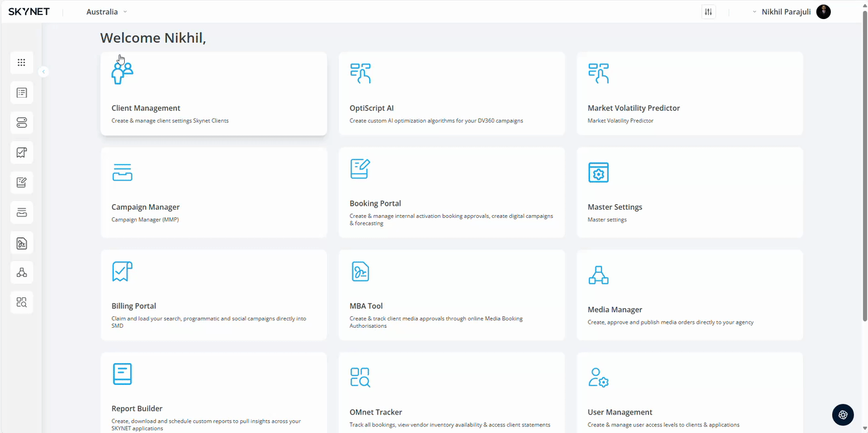Open the signed document icon in sidebar
Image resolution: width=868 pixels, height=433 pixels.
[22, 243]
